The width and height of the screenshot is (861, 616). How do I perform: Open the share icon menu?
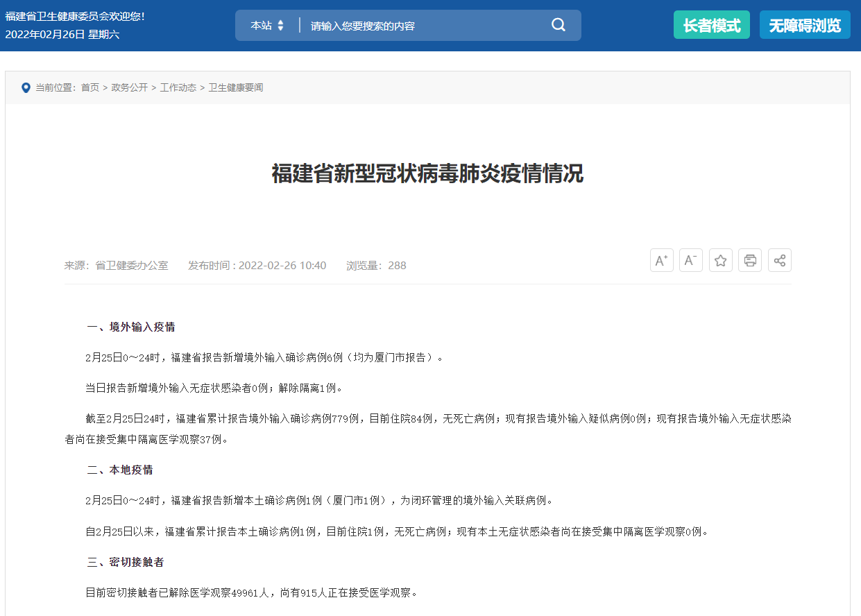[x=780, y=260]
